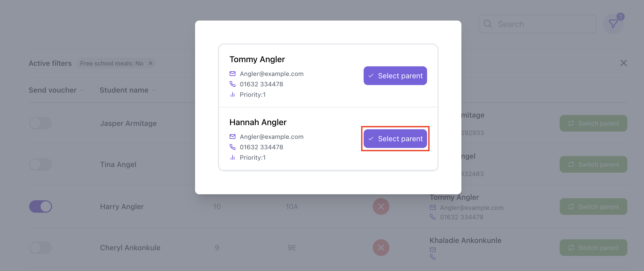Remove the Free school meals filter chip

(x=150, y=63)
